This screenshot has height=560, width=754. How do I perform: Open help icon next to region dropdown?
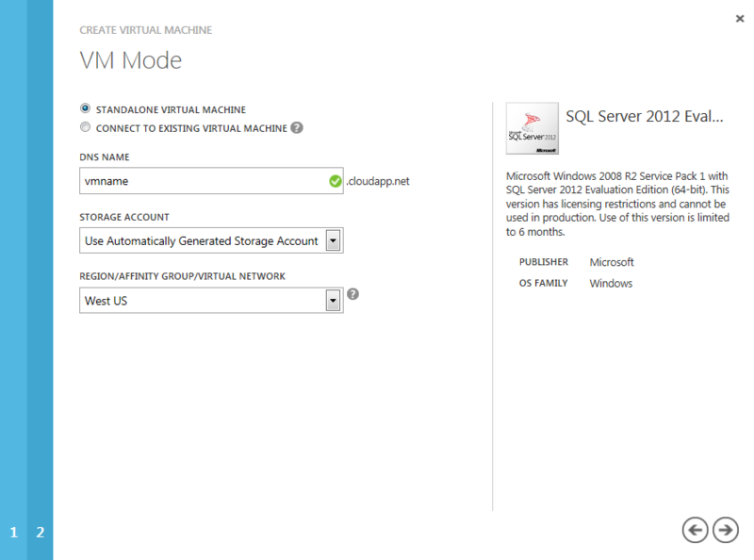[x=353, y=293]
